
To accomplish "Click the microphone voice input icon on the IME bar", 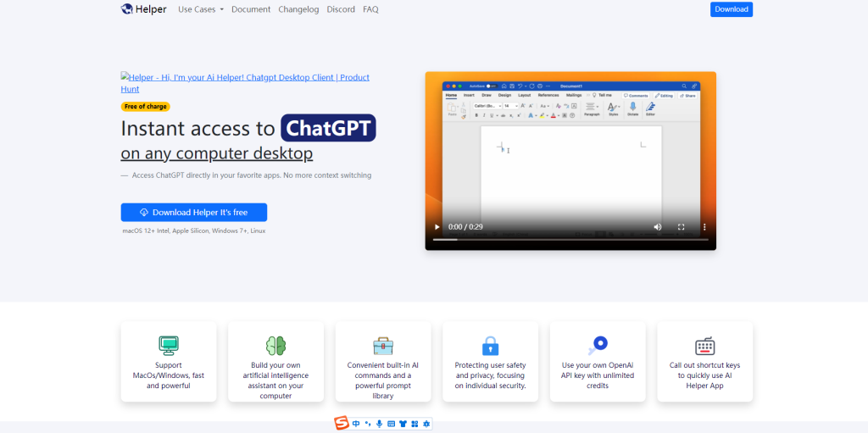I will [x=379, y=425].
